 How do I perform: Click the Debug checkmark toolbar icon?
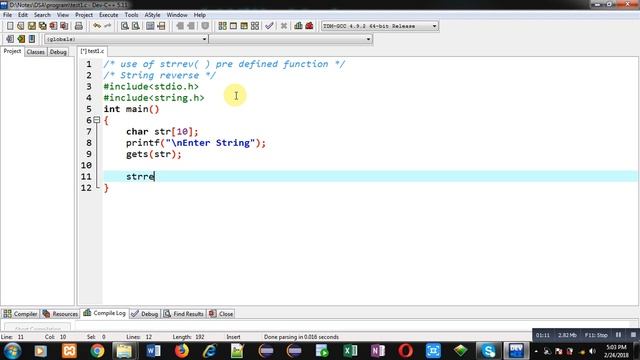coord(269,26)
